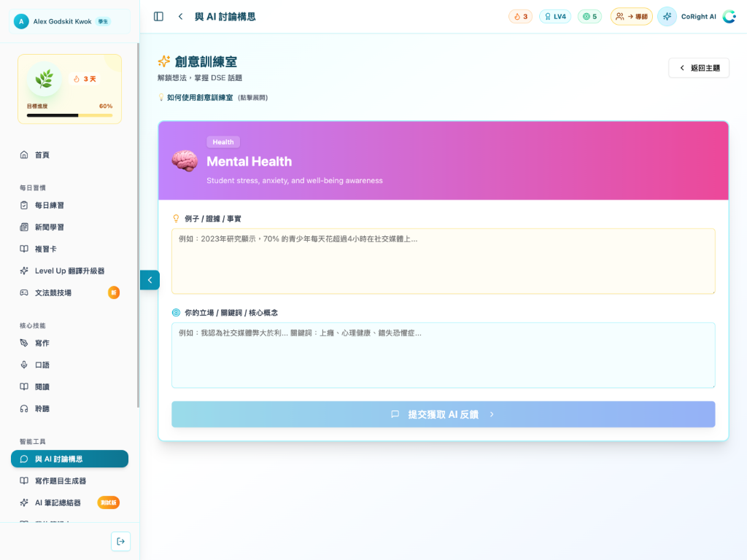The image size is (747, 560).
Task: Select the active 與 AI 討論構思 sidebar item
Action: (69, 459)
